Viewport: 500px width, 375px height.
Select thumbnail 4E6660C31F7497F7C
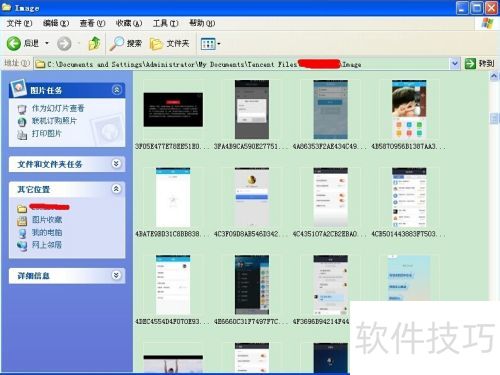point(252,285)
